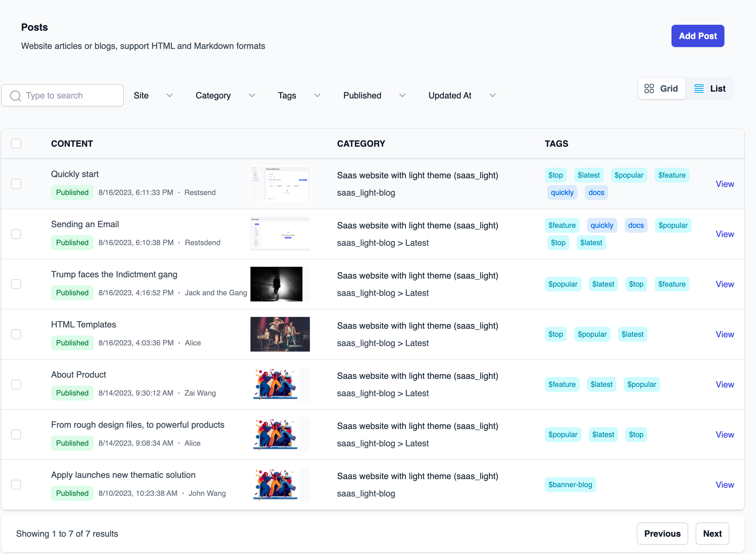Click the Trump faces Indictment gang thumbnail
Viewport: 756px width, 554px height.
click(x=276, y=284)
